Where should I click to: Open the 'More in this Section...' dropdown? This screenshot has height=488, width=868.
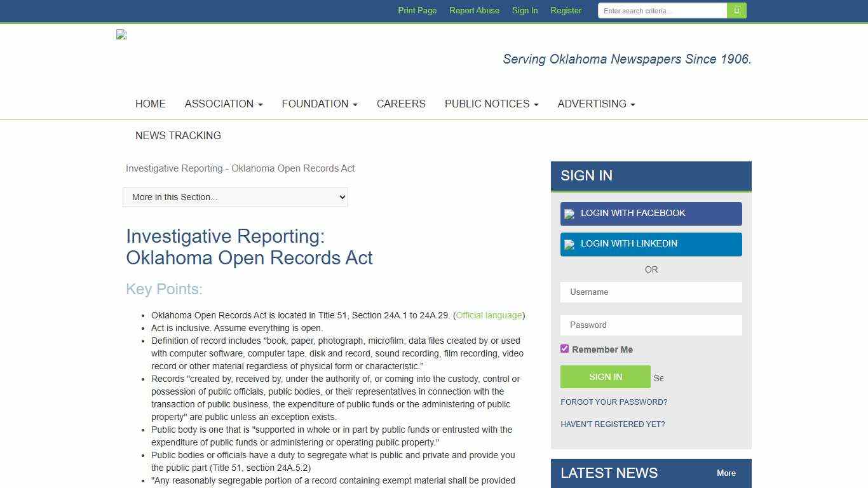(235, 197)
